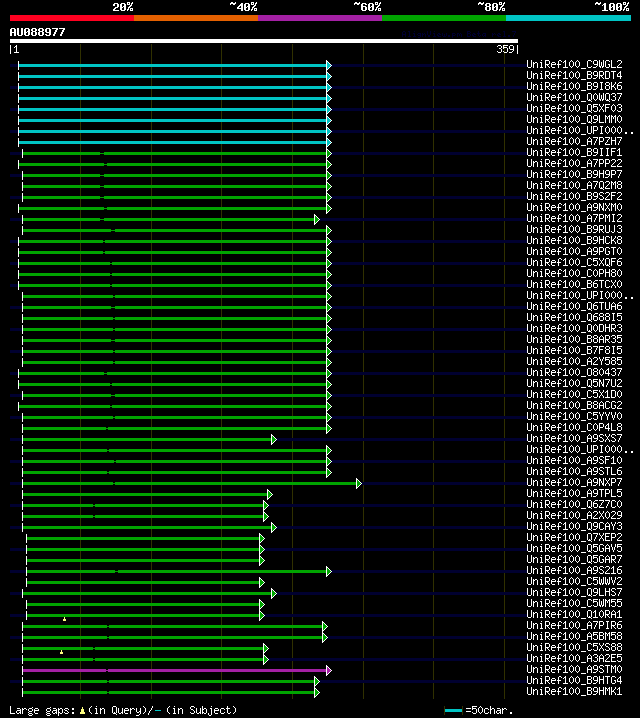Image resolution: width=640 pixels, height=718 pixels.
Task: Open hit UniRef100_C9WGL2
Action: pos(574,64)
